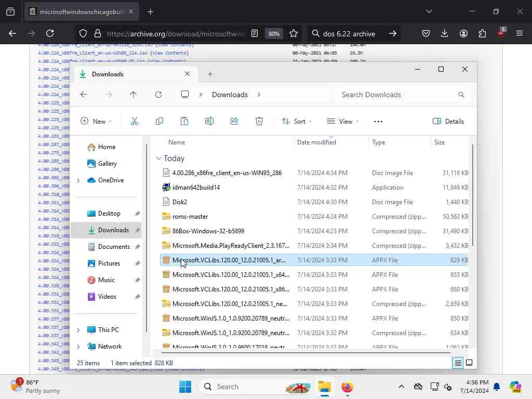This screenshot has height=399, width=532.
Task: Click Firefox taskbar icon
Action: 348,387
